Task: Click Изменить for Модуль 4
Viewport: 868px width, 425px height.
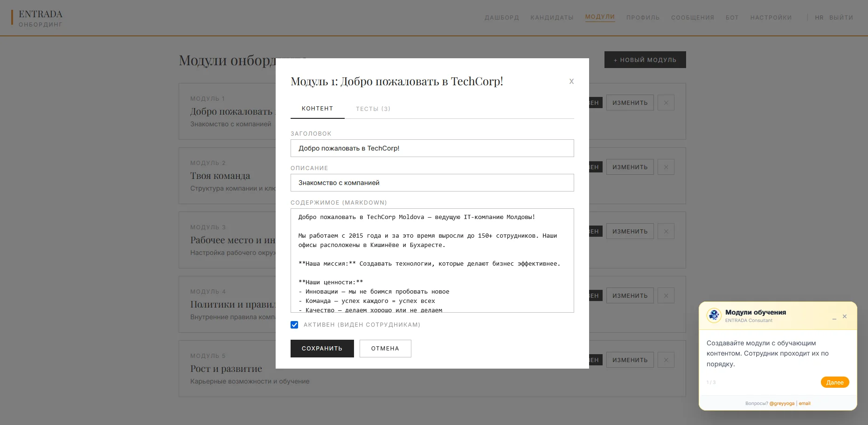Action: (630, 295)
